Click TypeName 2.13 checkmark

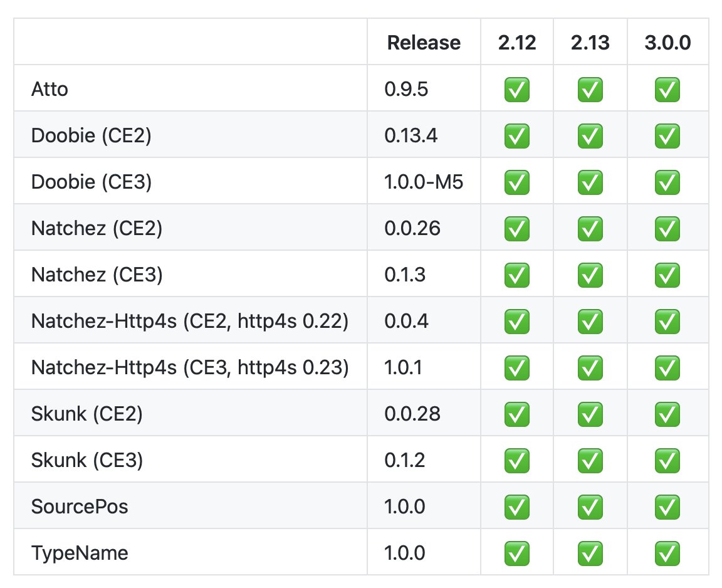pos(590,554)
